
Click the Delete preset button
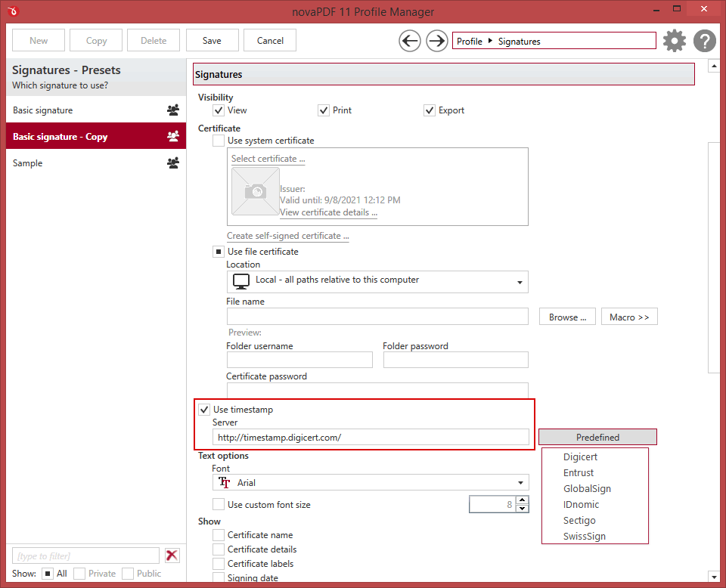(x=154, y=40)
